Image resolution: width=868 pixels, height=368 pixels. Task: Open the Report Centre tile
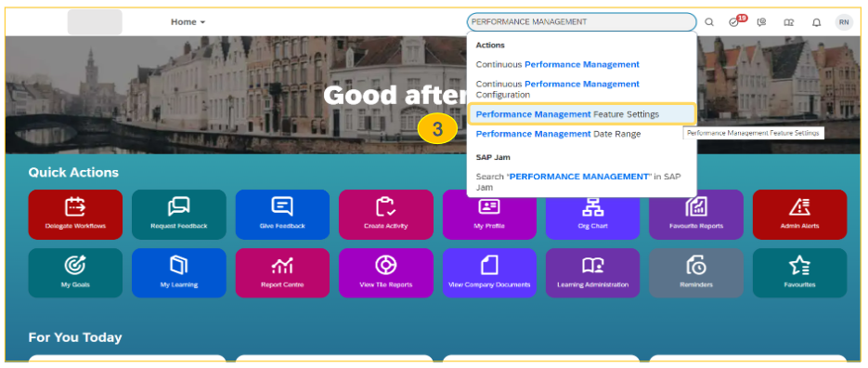click(282, 273)
